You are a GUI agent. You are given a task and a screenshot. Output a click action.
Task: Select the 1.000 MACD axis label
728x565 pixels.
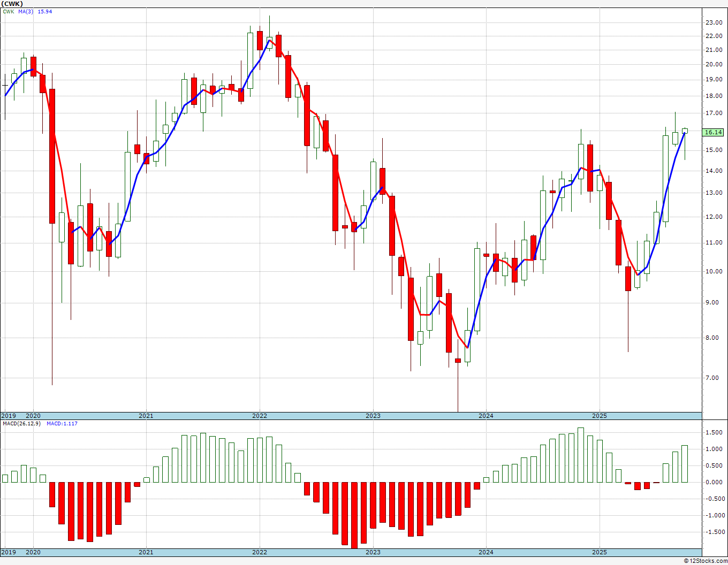point(715,449)
